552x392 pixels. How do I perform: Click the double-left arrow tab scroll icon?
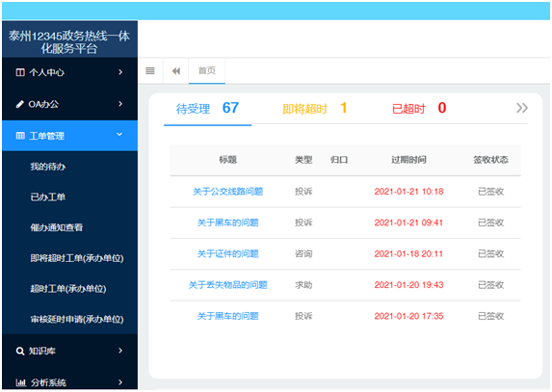176,71
